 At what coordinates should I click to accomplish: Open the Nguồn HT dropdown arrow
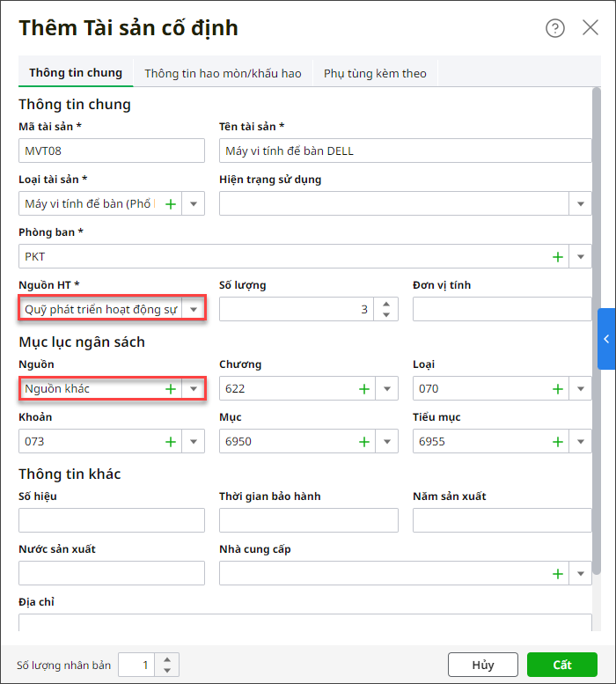pos(194,310)
